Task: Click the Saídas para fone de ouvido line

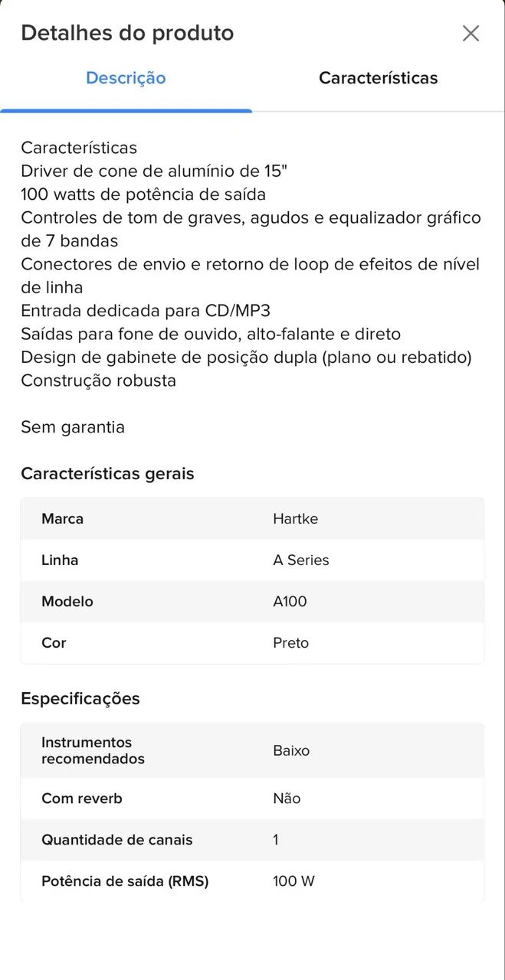Action: pyautogui.click(x=211, y=334)
